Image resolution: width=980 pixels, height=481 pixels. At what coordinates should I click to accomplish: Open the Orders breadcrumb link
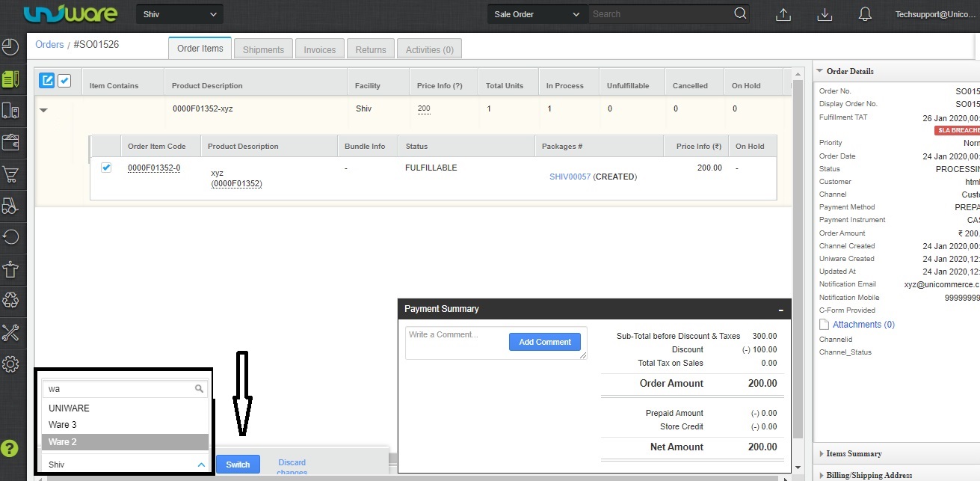pyautogui.click(x=49, y=44)
